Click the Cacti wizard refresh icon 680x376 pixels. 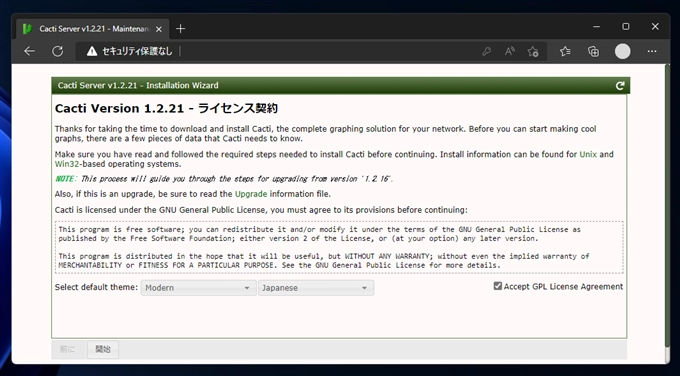pos(620,85)
